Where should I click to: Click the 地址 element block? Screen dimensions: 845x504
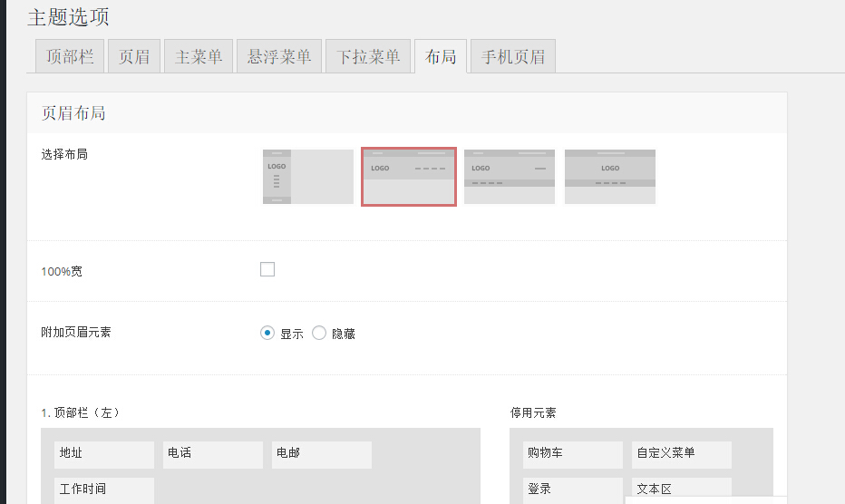pyautogui.click(x=103, y=454)
